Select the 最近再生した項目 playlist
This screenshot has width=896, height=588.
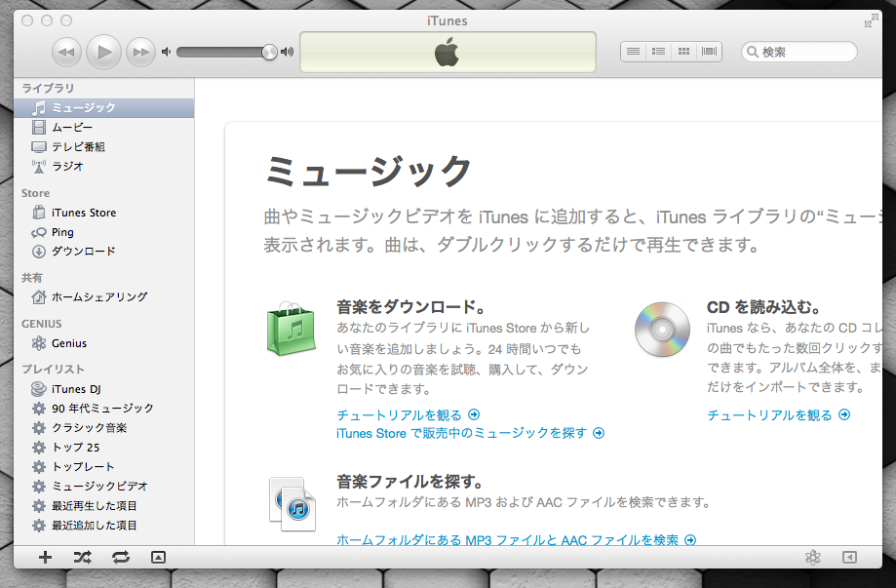pyautogui.click(x=103, y=506)
